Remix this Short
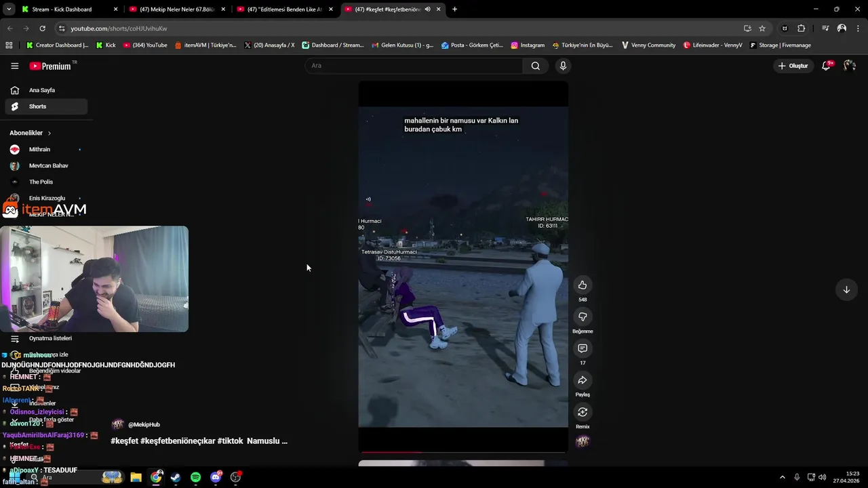This screenshot has width=868, height=488. pos(583,412)
